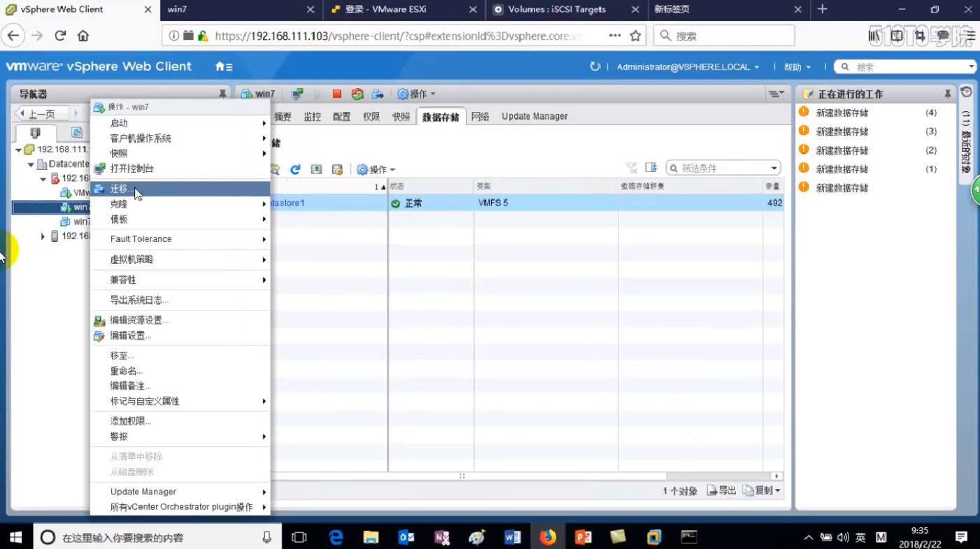Pin the 导航器 (Navigator) panel
Image resolution: width=980 pixels, height=549 pixels.
(222, 94)
